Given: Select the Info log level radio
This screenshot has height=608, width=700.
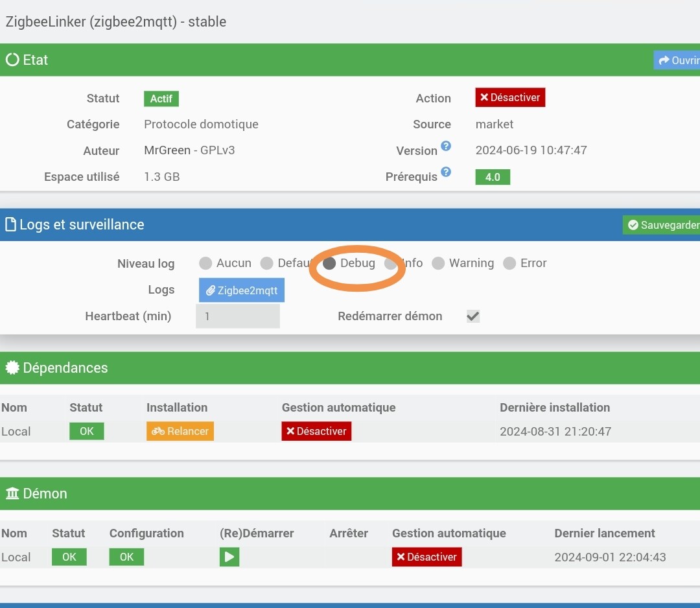Looking at the screenshot, I should click(390, 263).
